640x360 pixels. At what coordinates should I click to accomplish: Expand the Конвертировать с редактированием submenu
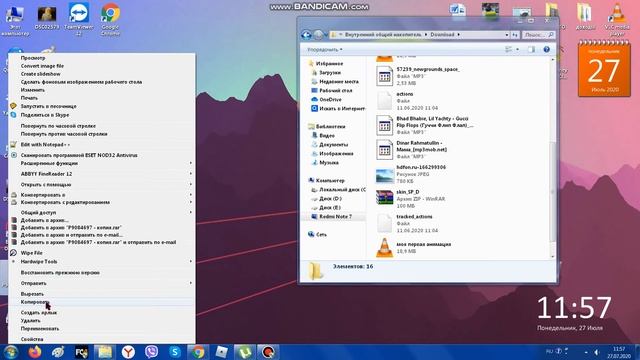(101, 202)
